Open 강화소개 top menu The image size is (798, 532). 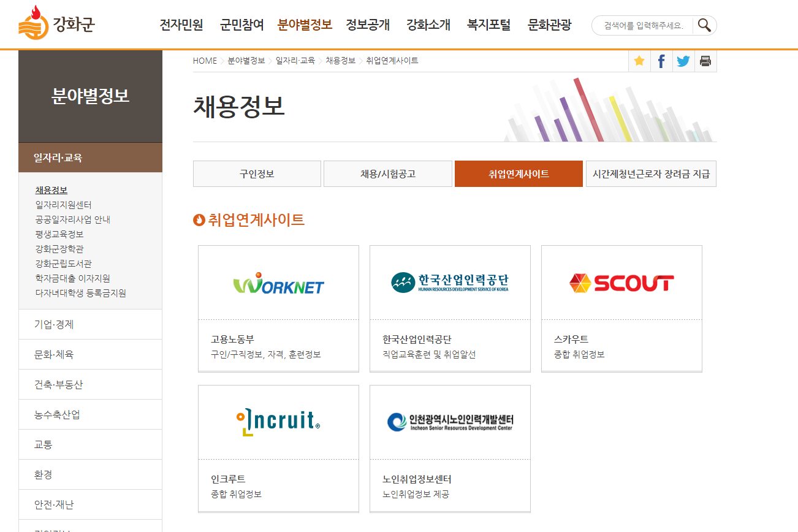[x=428, y=25]
